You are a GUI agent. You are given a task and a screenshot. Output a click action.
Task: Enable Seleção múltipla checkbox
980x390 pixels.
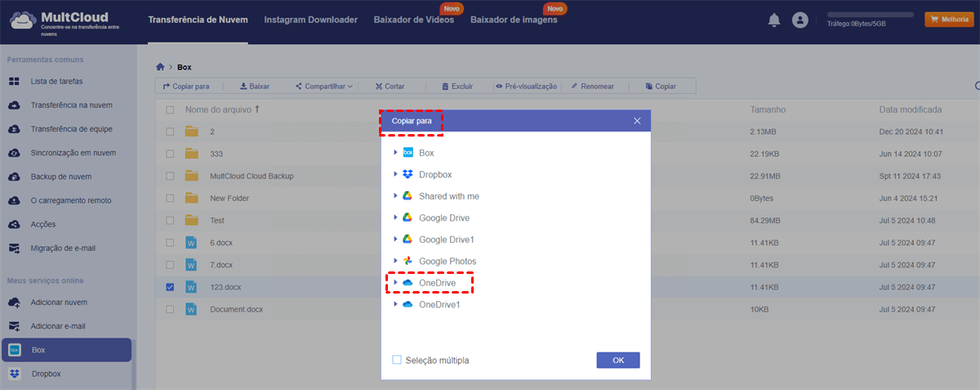tap(397, 360)
